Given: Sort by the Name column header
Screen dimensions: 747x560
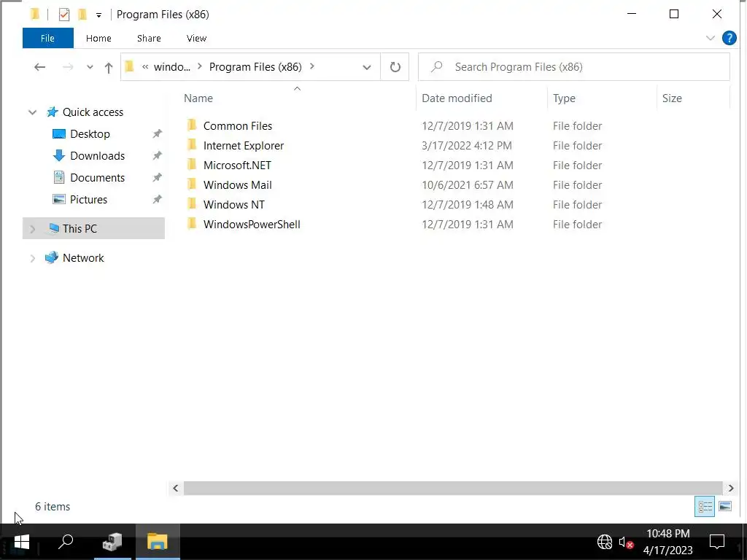Looking at the screenshot, I should point(198,98).
